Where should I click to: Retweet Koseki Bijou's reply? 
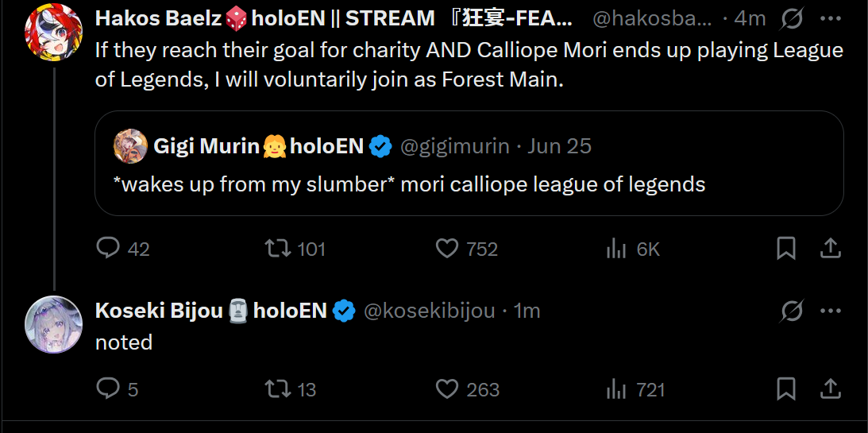(277, 389)
